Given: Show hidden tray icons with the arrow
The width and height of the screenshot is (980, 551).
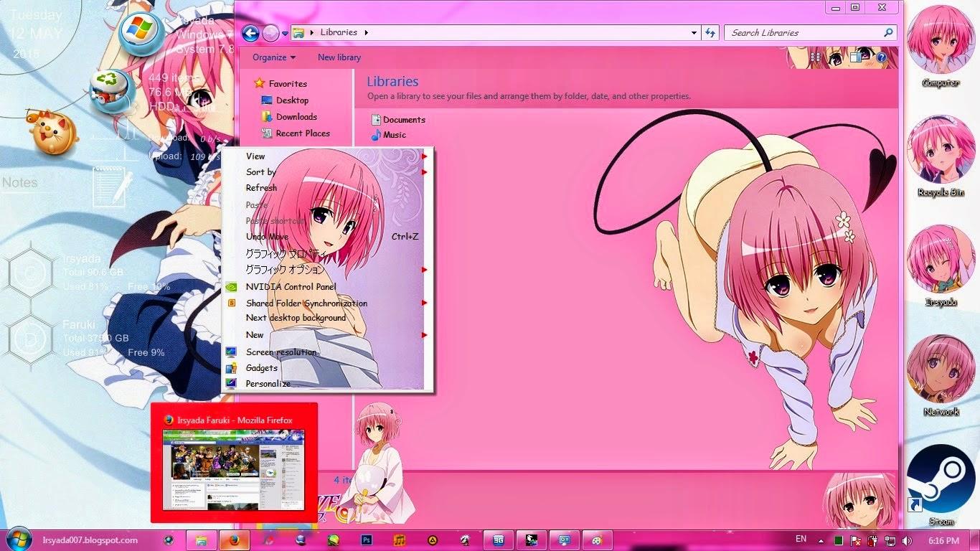Looking at the screenshot, I should pyautogui.click(x=821, y=540).
